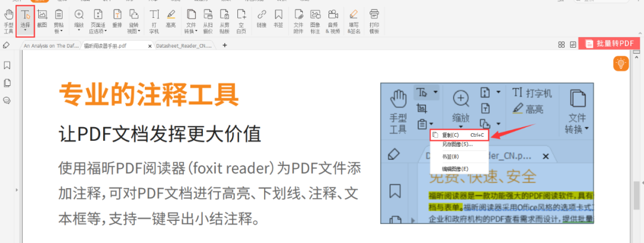Open a new tab with plus button

point(224,45)
